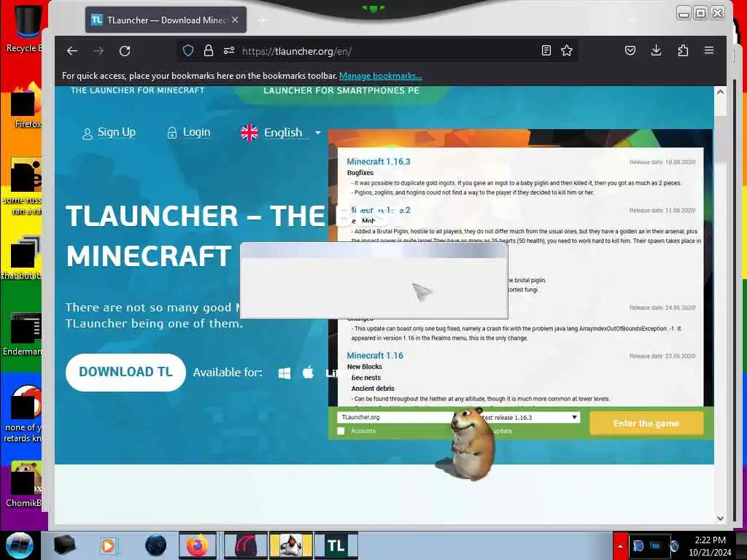Open a new browser tab
Screen dimensions: 747x560
click(x=262, y=20)
